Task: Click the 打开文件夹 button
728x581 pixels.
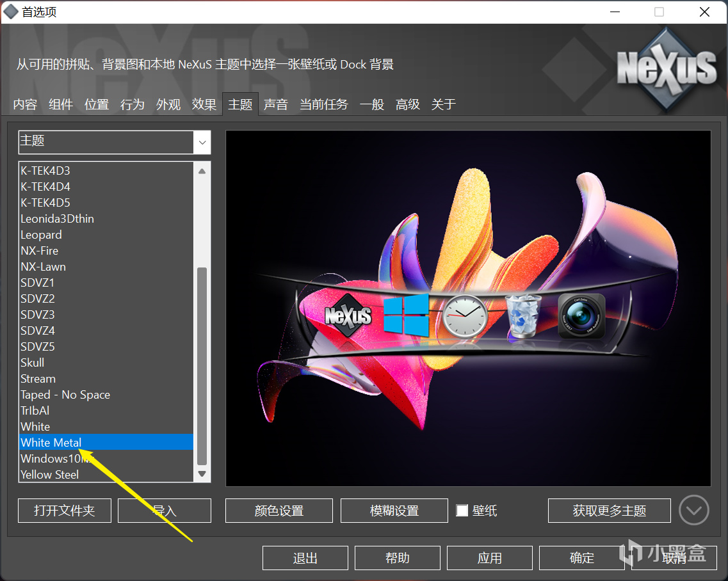Action: click(65, 511)
